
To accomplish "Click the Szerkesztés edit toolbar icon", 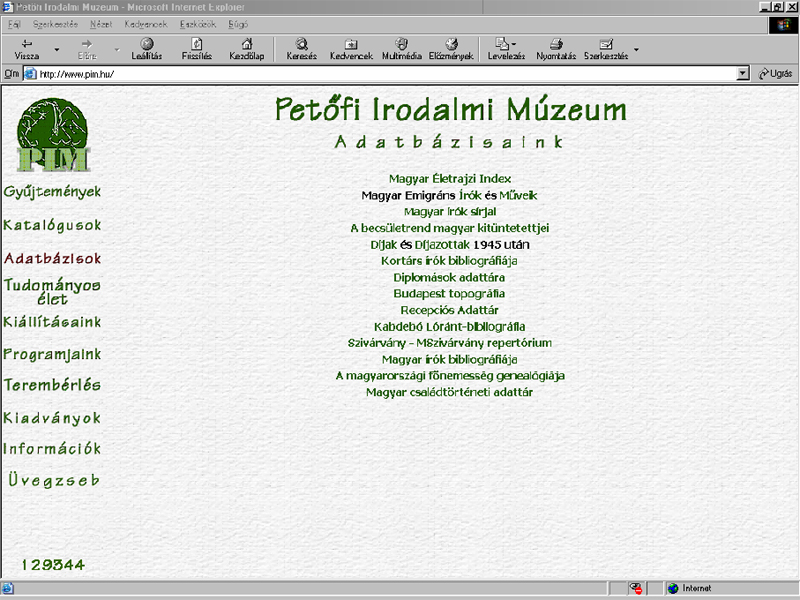I will [606, 44].
